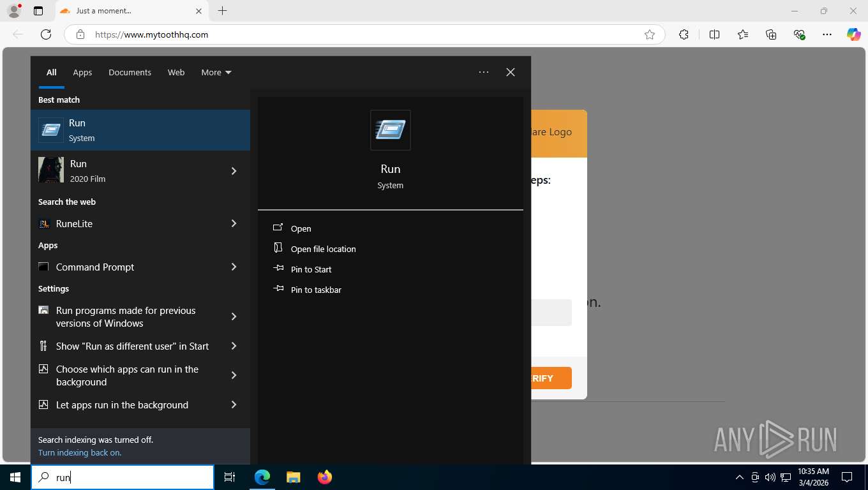
Task: Choose Pin to Start action
Action: click(303, 269)
